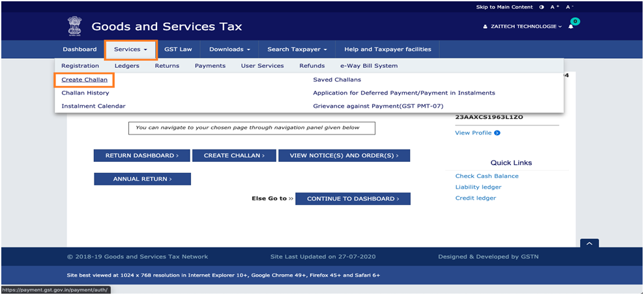644x295 pixels.
Task: Select the Registration submenu
Action: [80, 66]
